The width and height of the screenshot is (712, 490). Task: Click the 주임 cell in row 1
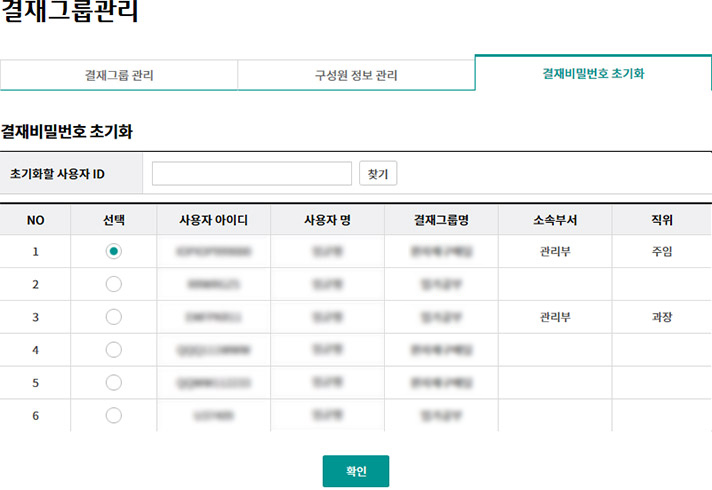[661, 251]
